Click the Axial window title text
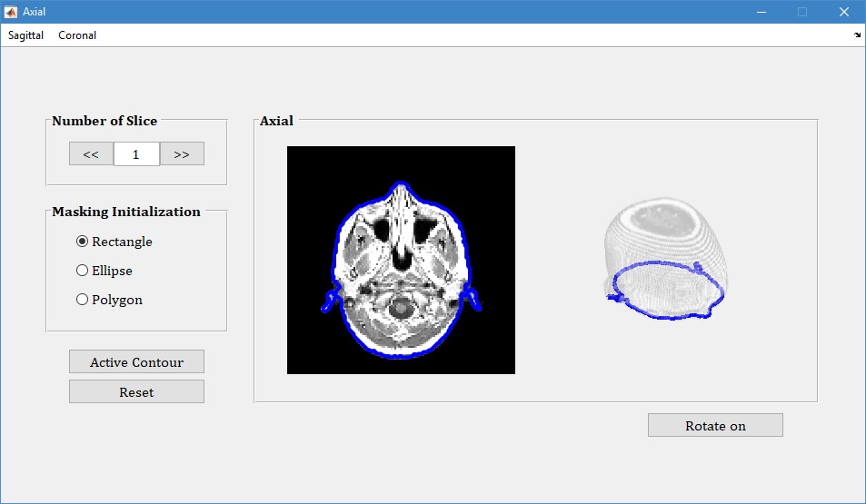The image size is (866, 504). 35,12
